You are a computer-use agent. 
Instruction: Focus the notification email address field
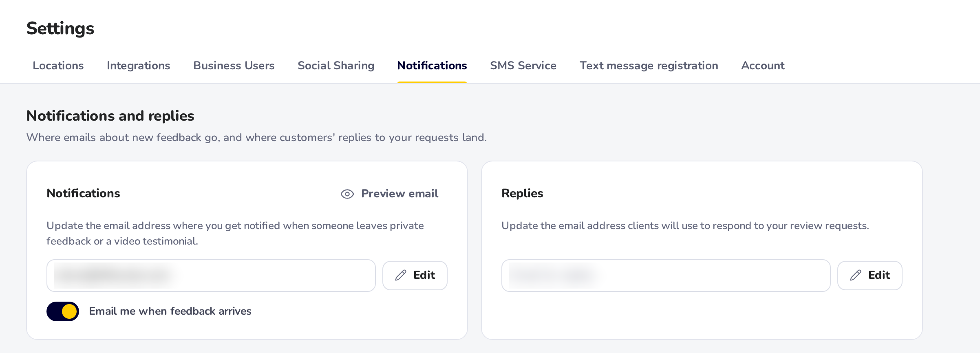pyautogui.click(x=211, y=276)
